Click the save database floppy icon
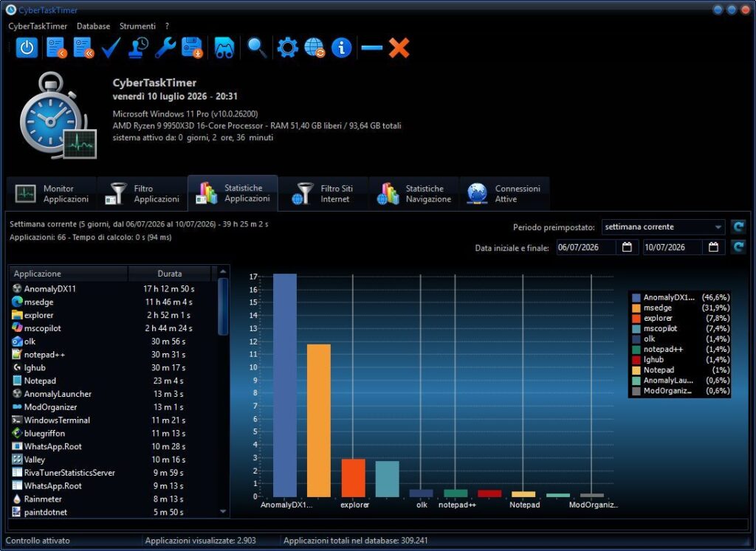This screenshot has width=756, height=551. (x=192, y=48)
